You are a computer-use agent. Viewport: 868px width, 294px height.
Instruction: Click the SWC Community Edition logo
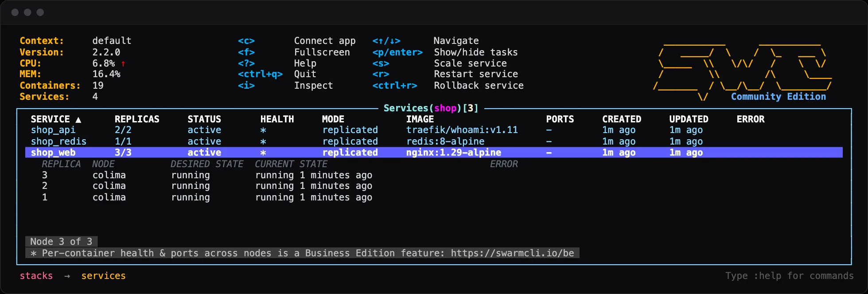pyautogui.click(x=743, y=73)
